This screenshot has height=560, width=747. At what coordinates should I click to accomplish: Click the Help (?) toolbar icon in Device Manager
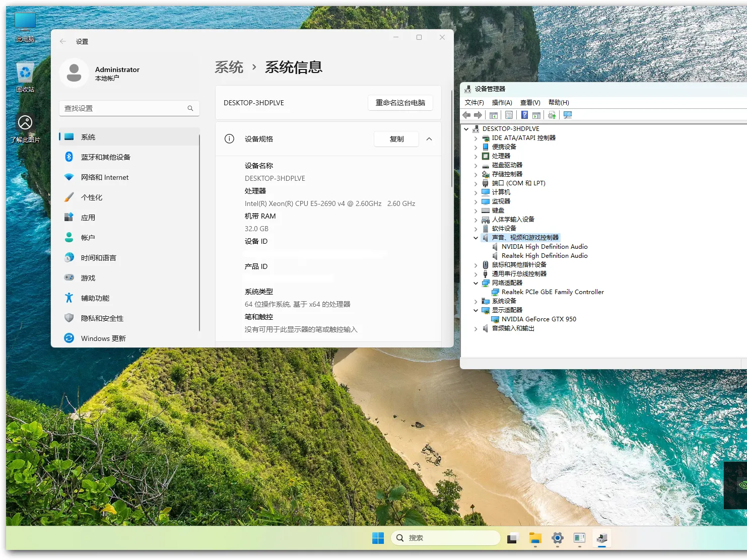525,115
